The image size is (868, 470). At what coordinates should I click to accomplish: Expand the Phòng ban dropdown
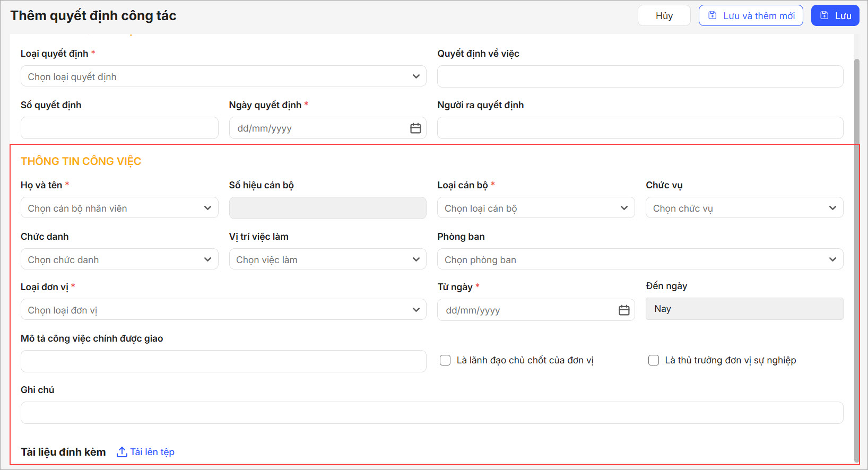point(640,259)
